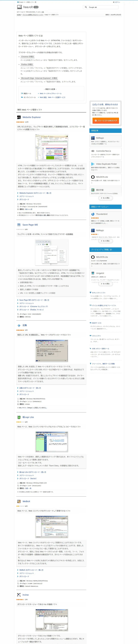The width and height of the screenshot is (138, 644).
Task: Open 洛西 一周 provider link
Action: click(x=28, y=488)
